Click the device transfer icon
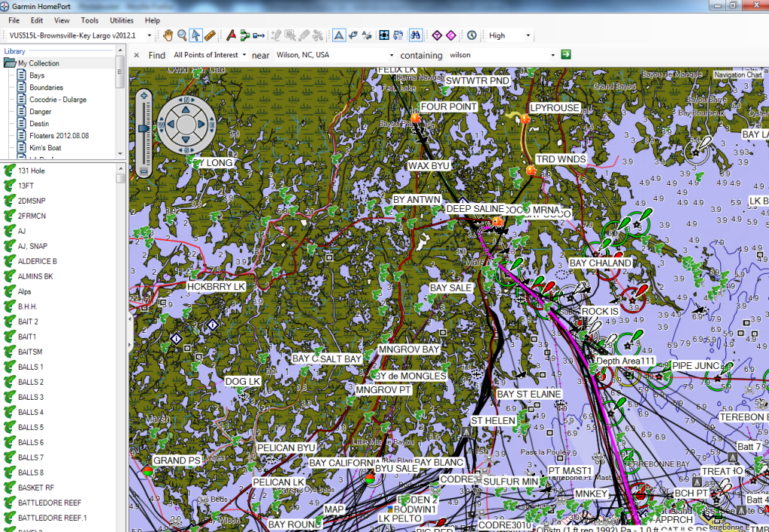Image resolution: width=769 pixels, height=532 pixels. [x=398, y=35]
